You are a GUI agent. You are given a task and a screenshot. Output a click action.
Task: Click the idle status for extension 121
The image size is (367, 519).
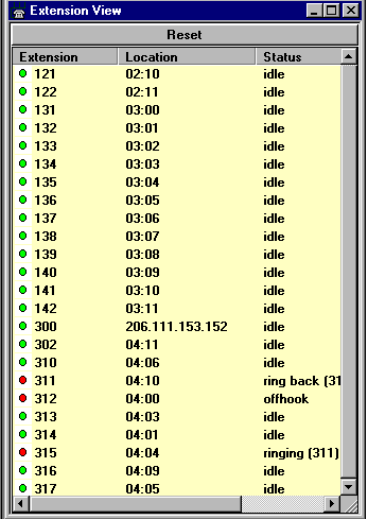pos(274,74)
